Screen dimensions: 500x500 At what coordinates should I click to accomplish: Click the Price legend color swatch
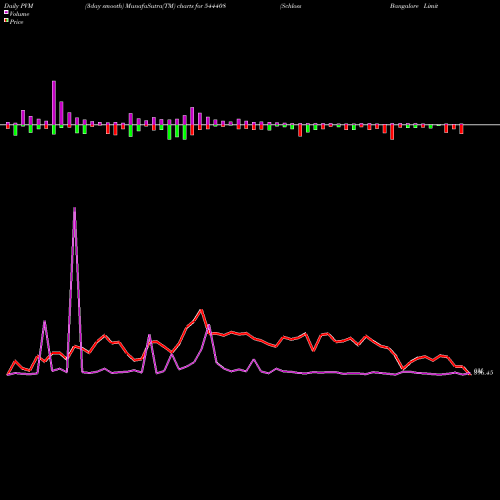point(6,21)
